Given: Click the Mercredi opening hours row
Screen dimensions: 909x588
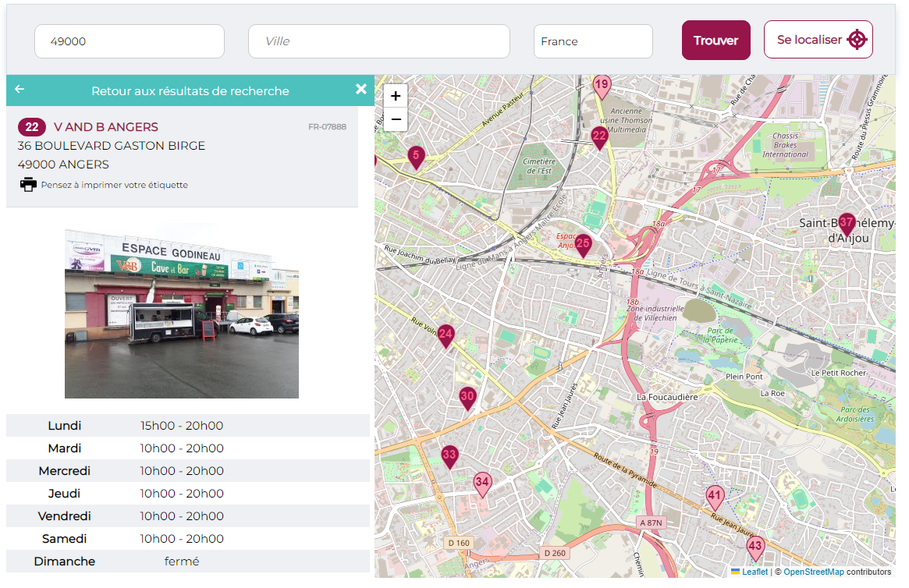Looking at the screenshot, I should click(188, 471).
